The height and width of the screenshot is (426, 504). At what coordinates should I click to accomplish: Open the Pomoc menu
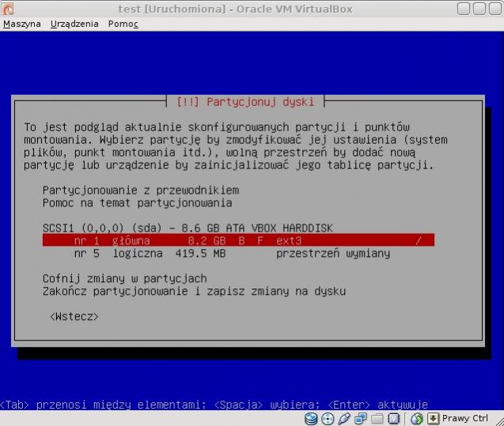click(x=123, y=24)
